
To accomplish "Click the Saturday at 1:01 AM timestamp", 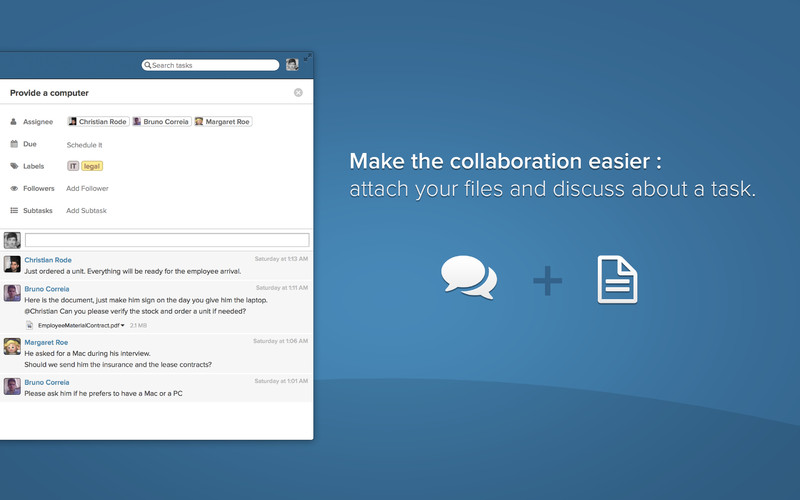I will pyautogui.click(x=281, y=381).
